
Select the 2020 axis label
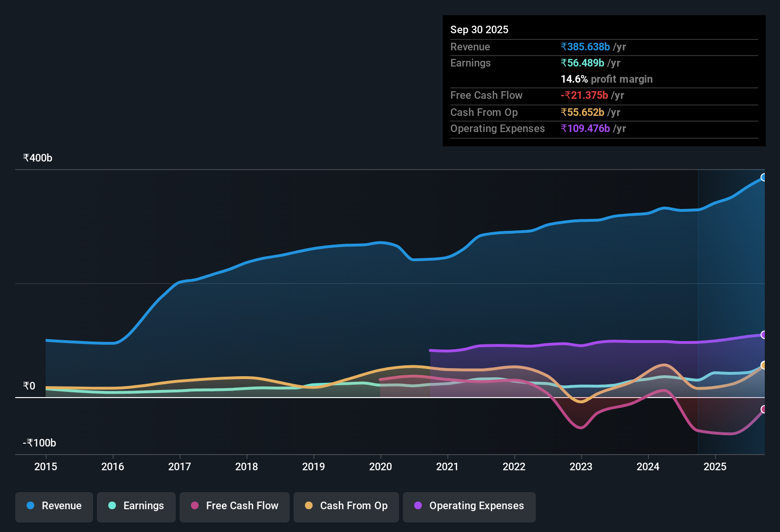380,467
